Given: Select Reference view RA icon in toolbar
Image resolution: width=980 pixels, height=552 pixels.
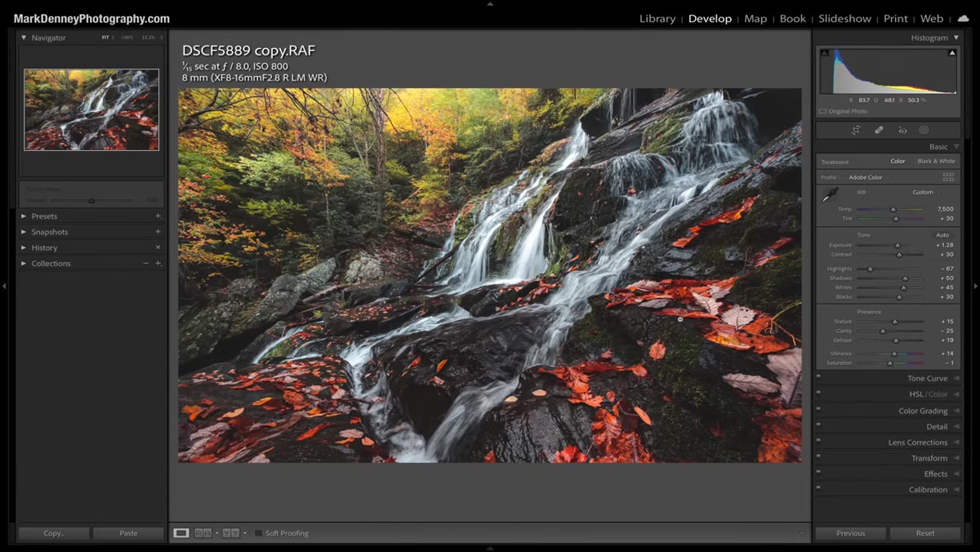Looking at the screenshot, I should pos(203,533).
